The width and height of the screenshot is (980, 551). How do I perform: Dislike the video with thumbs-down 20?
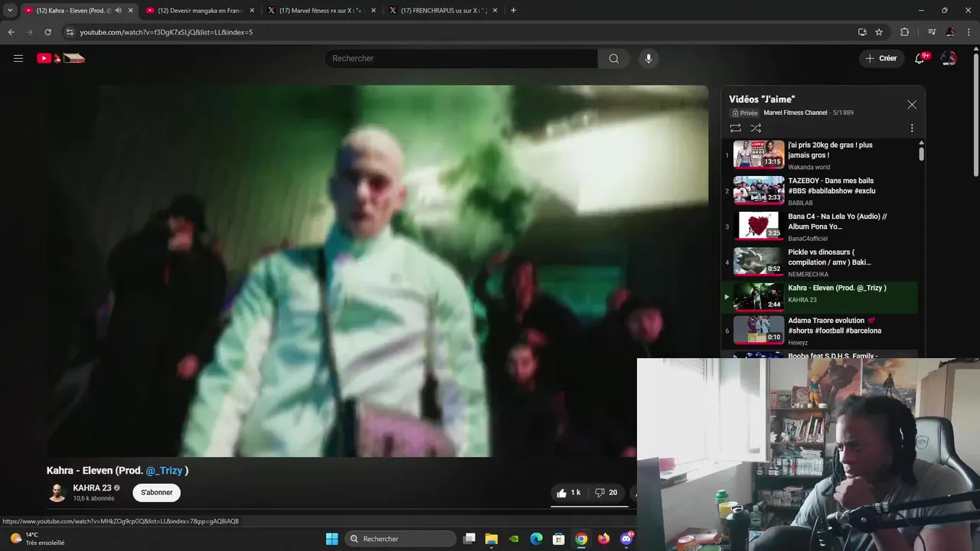pos(606,493)
